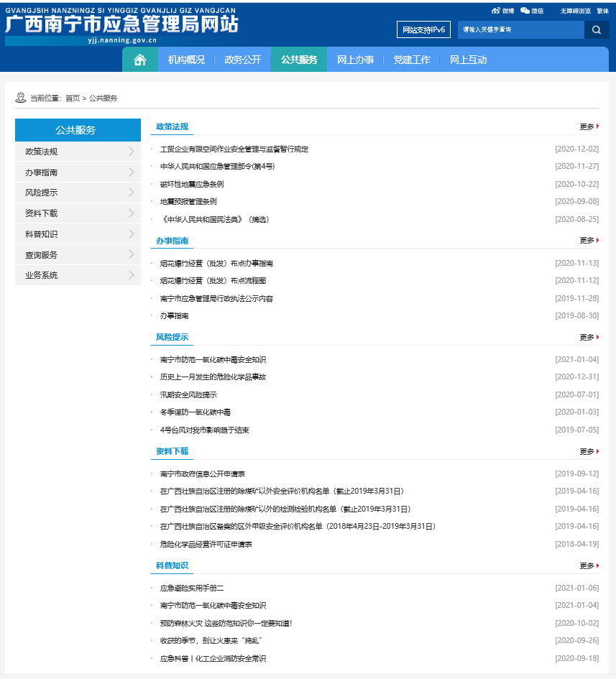Click the search magnifier button

597,30
